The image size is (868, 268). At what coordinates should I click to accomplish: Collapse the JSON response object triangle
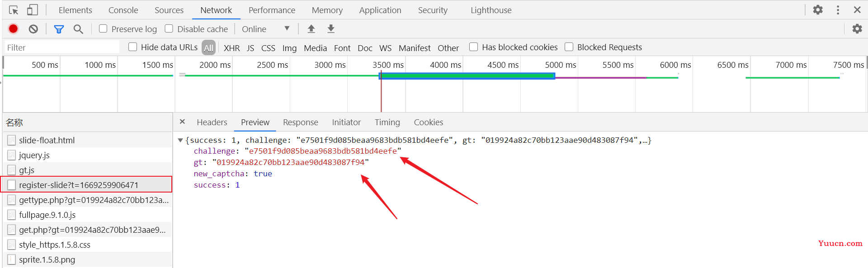point(180,140)
